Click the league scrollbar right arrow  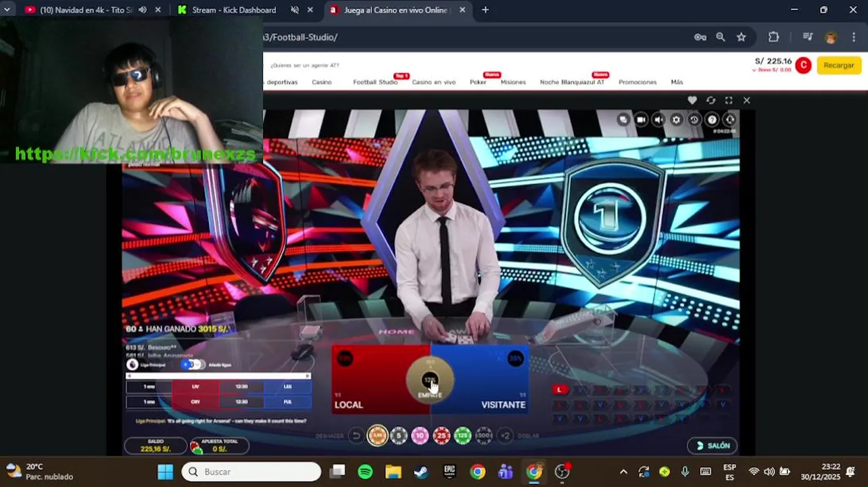point(308,376)
